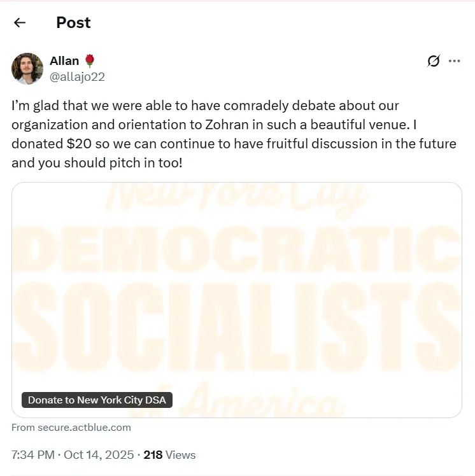Viewport: 475px width, 476px height.
Task: Click the Oct 14, 2025 date
Action: 99,455
